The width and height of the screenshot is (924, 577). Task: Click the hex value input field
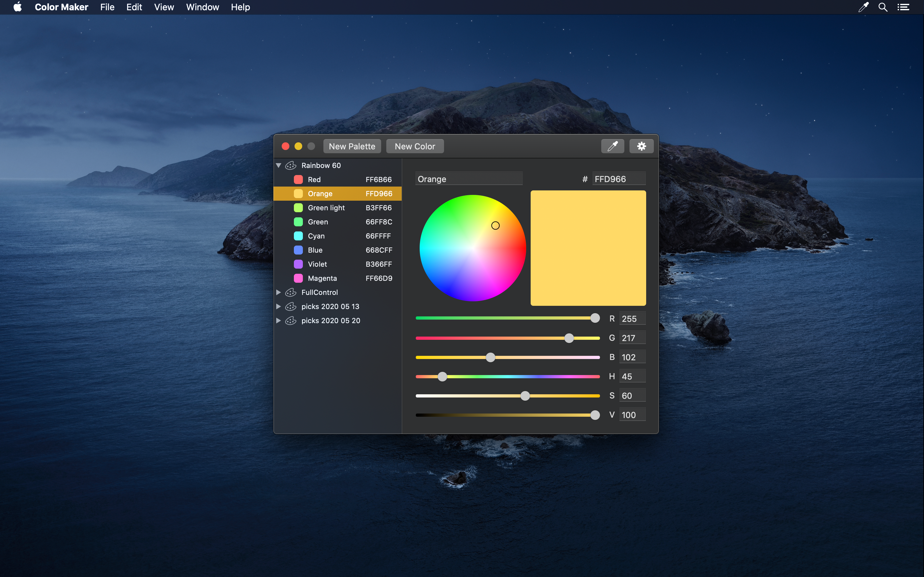[619, 179]
